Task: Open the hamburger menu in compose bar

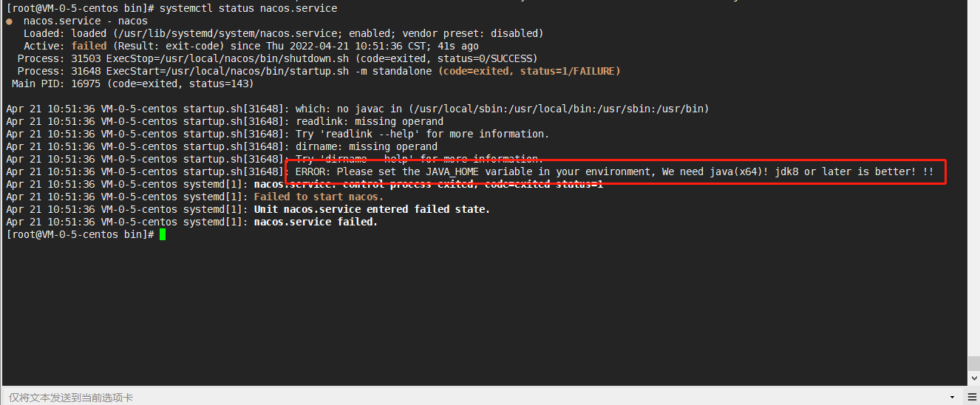Action: tap(973, 397)
